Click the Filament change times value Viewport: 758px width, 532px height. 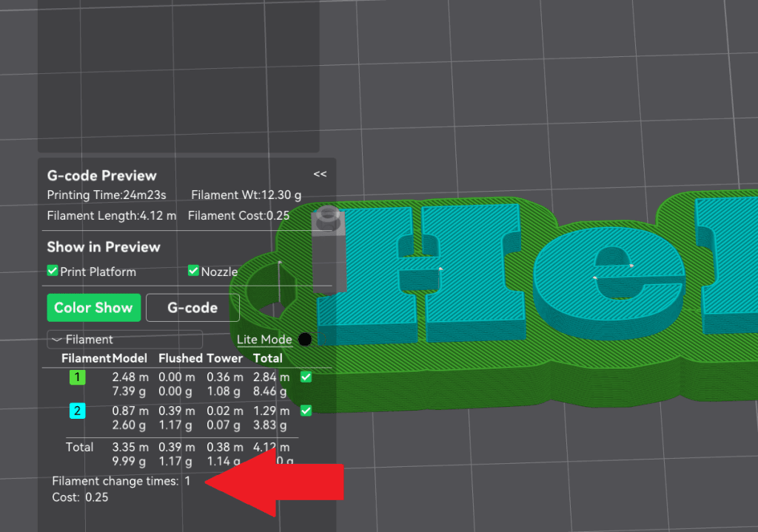[187, 481]
